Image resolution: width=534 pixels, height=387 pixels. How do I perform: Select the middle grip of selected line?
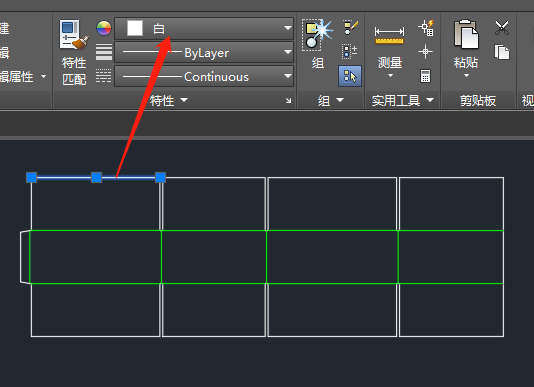pyautogui.click(x=96, y=177)
